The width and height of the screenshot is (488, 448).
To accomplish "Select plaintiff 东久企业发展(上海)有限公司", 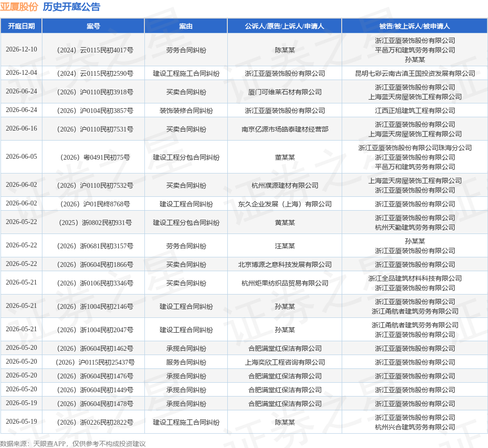I will coord(285,204).
